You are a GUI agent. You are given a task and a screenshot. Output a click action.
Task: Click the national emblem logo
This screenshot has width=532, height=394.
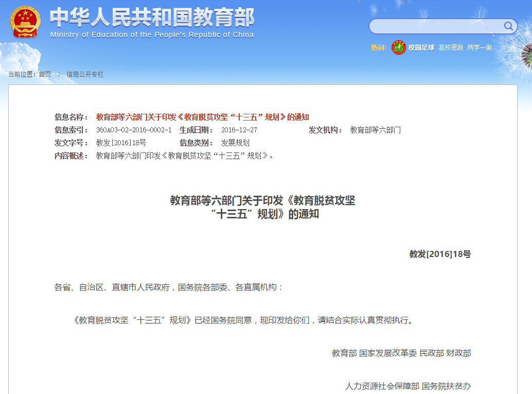[x=25, y=23]
